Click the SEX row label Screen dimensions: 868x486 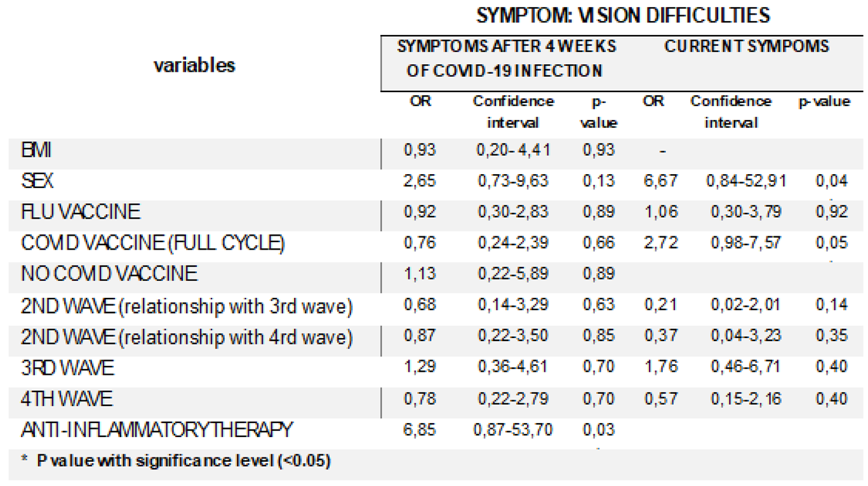pos(37,181)
